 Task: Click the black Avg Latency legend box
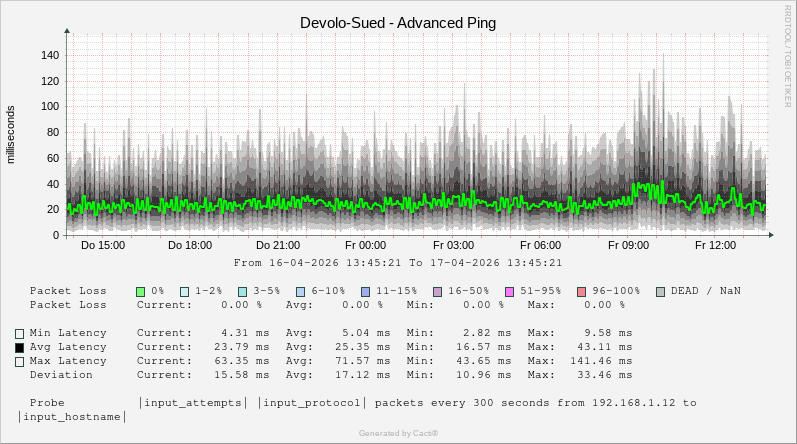19,348
